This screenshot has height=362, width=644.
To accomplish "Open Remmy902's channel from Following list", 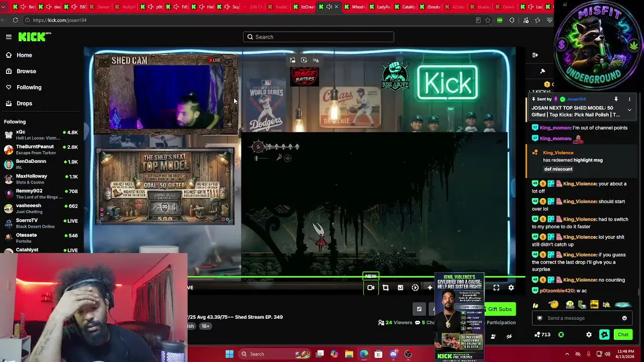I will (40, 194).
